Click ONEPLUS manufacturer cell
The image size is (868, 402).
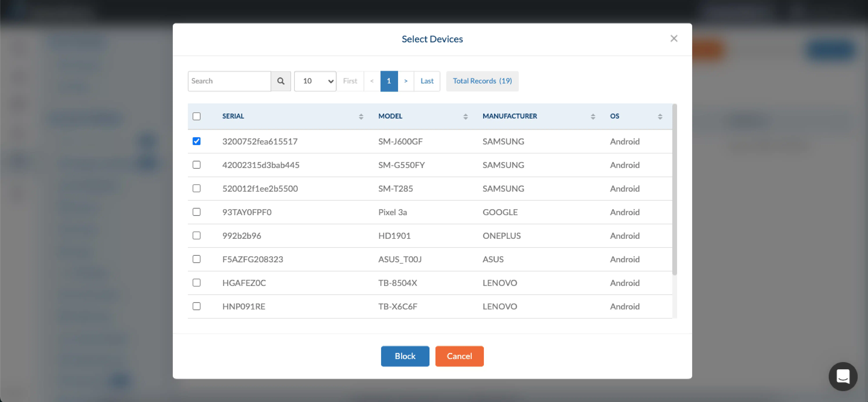pos(501,236)
